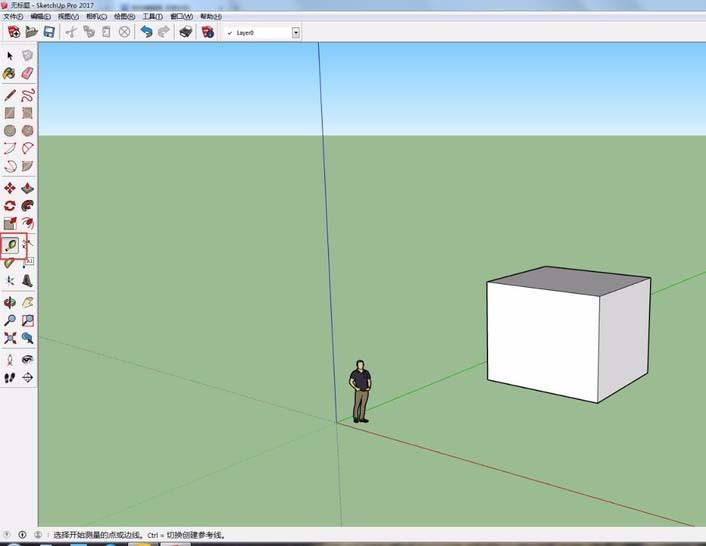The image size is (706, 546).
Task: Activate the Paint Bucket tool
Action: (9, 73)
